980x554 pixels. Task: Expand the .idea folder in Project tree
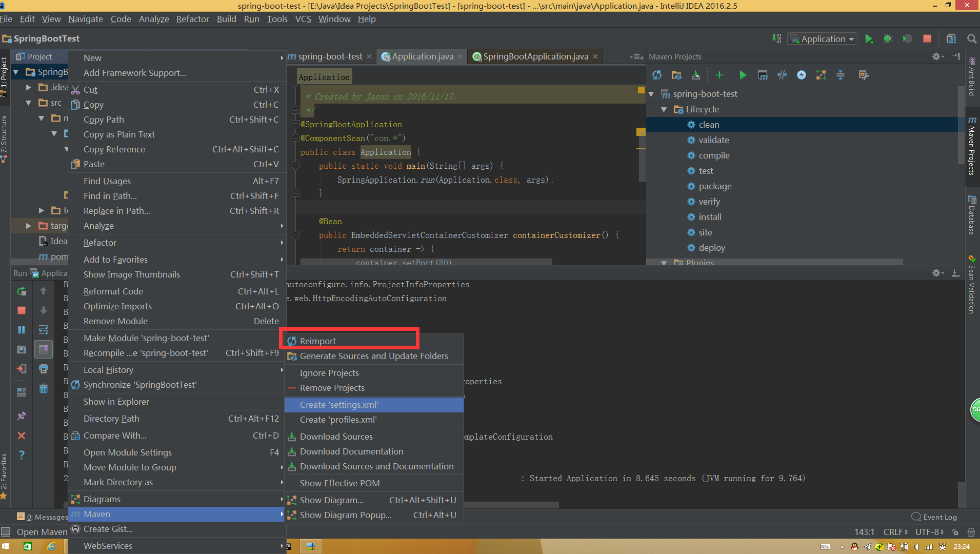(29, 87)
